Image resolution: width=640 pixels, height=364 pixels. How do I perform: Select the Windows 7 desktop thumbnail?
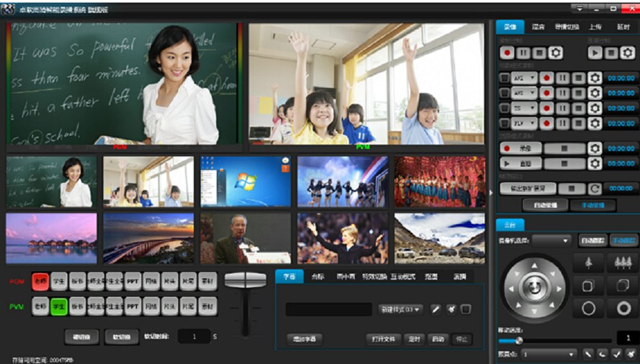tap(246, 181)
